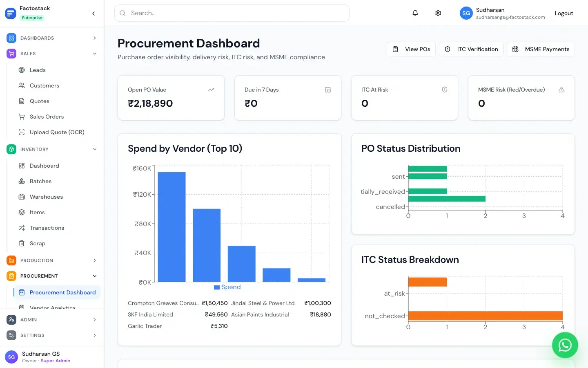588x368 pixels.
Task: Go to Customers page
Action: [57, 85]
